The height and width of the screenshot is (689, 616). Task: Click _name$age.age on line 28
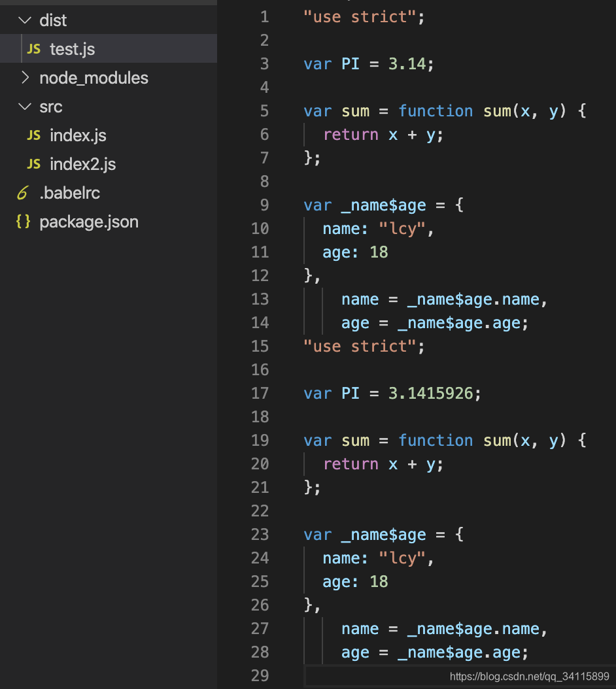coord(460,652)
